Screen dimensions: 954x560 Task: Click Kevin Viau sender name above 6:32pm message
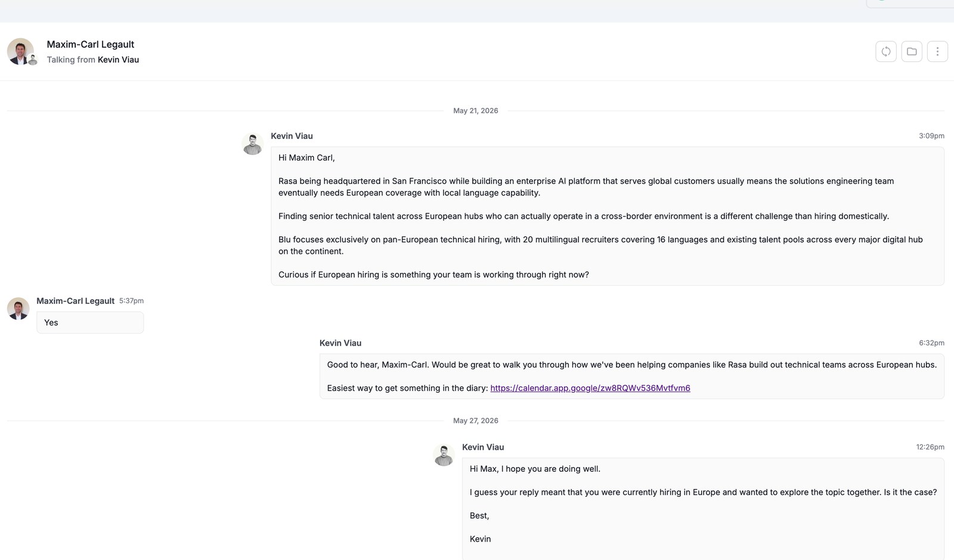[x=340, y=343]
